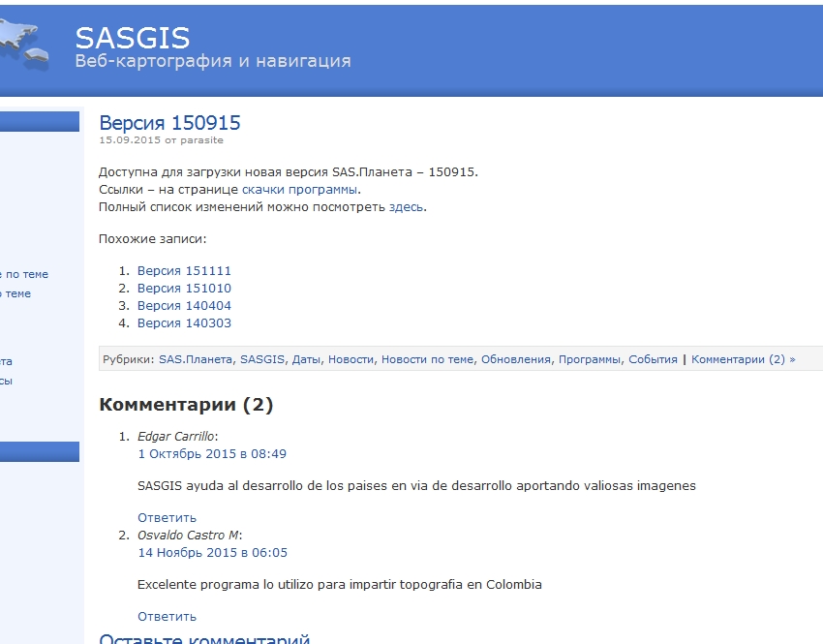This screenshot has width=823, height=644.
Task: Open related post 'Версия 140404'
Action: pyautogui.click(x=184, y=306)
